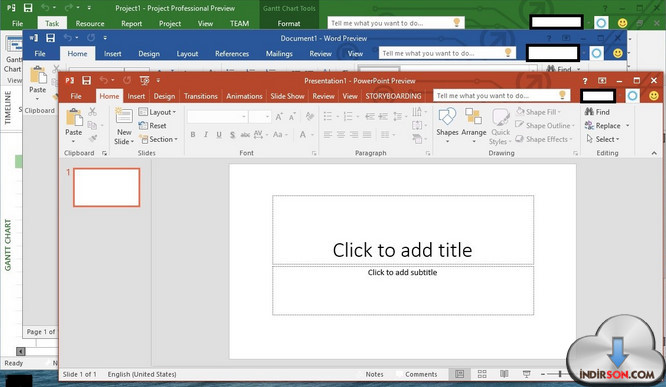The image size is (666, 387).
Task: Click Slide Show icon in status bar
Action: click(526, 374)
